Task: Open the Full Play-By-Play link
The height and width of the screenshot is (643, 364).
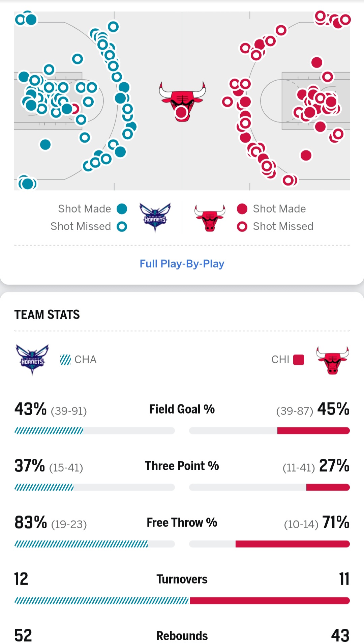Action: click(182, 263)
